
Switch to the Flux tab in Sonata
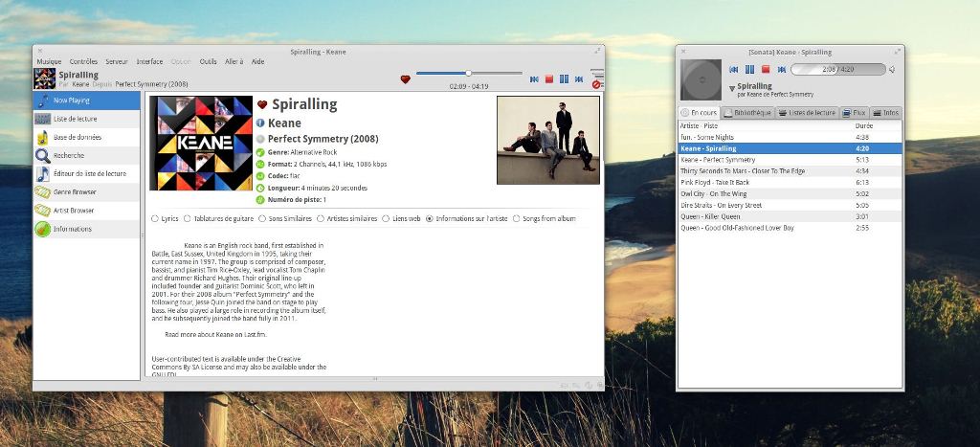coord(854,113)
